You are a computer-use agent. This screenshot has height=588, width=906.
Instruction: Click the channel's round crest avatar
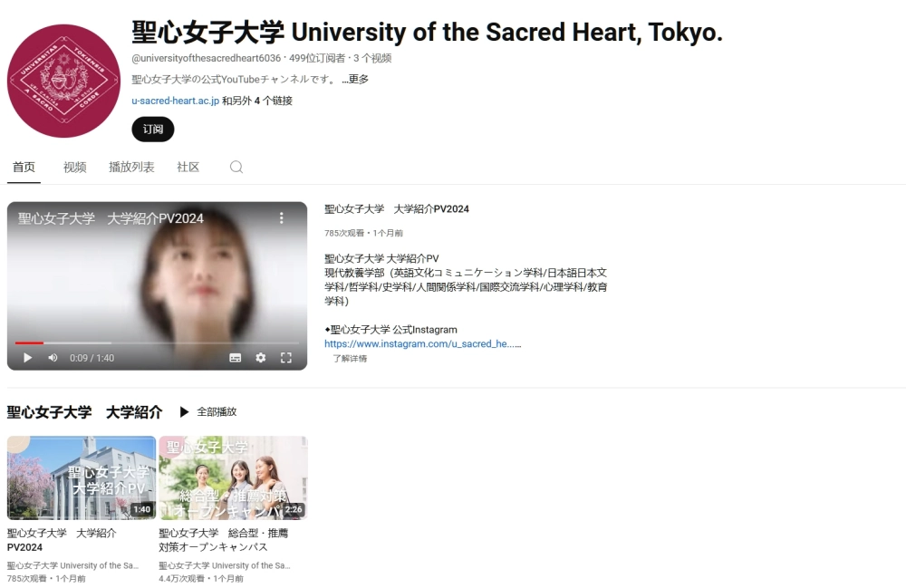click(x=63, y=81)
